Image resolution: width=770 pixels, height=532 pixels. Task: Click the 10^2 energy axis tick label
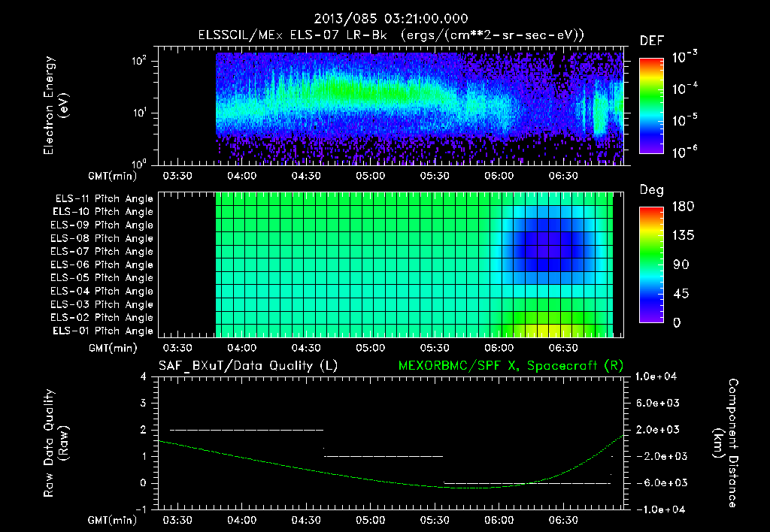(139, 61)
